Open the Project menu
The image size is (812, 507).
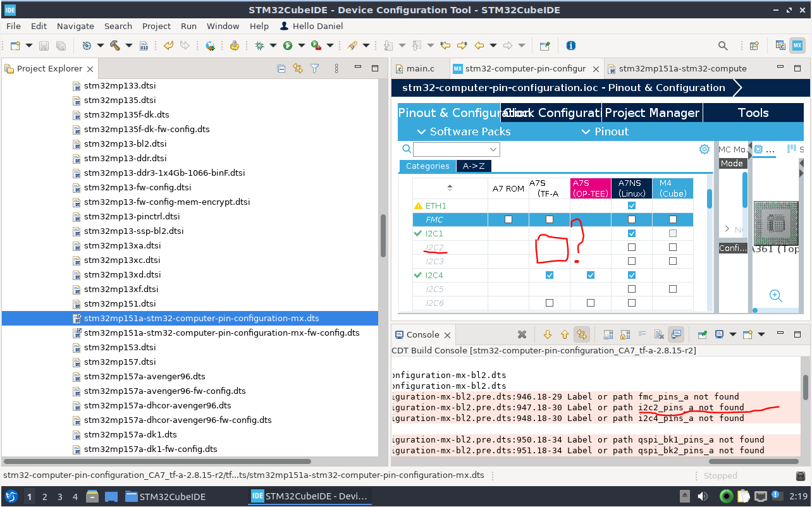point(156,26)
